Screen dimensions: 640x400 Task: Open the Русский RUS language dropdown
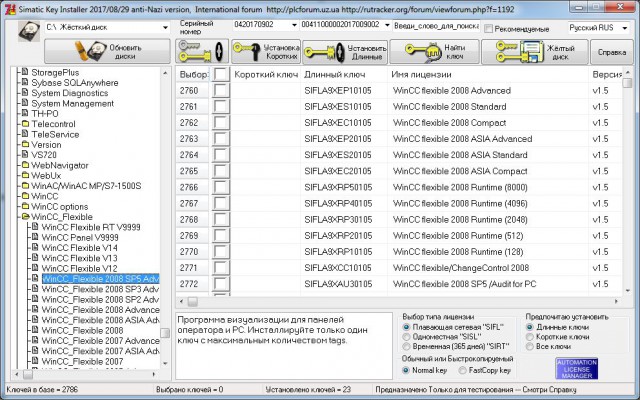point(625,28)
